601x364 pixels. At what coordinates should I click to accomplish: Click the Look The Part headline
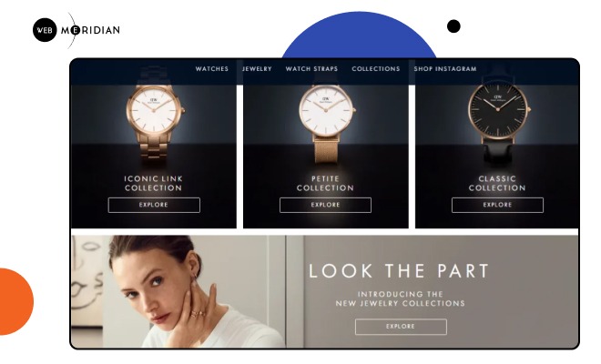(x=399, y=271)
